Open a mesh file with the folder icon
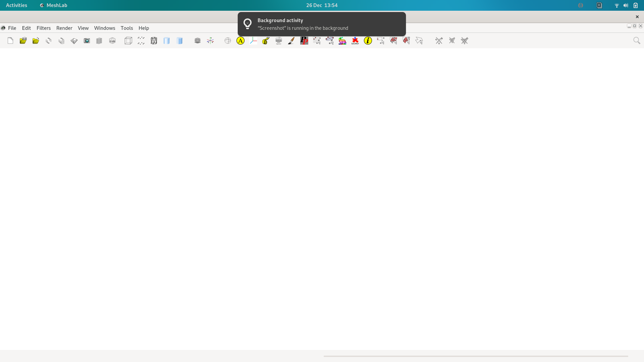This screenshot has height=362, width=644. click(23, 41)
